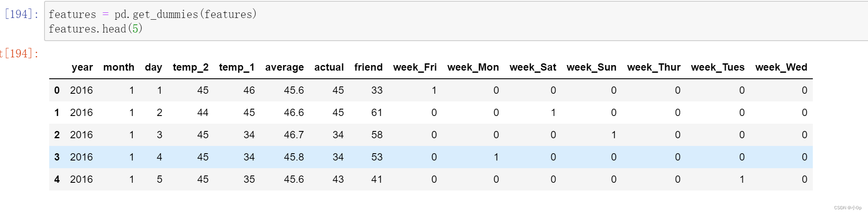The image size is (868, 214).
Task: Select the temp_1 column header
Action: [237, 67]
